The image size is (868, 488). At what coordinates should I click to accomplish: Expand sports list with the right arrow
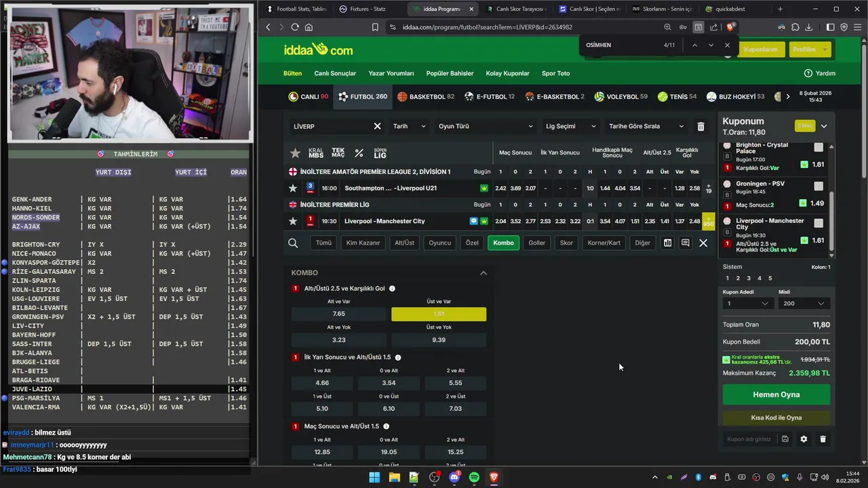pyautogui.click(x=787, y=97)
